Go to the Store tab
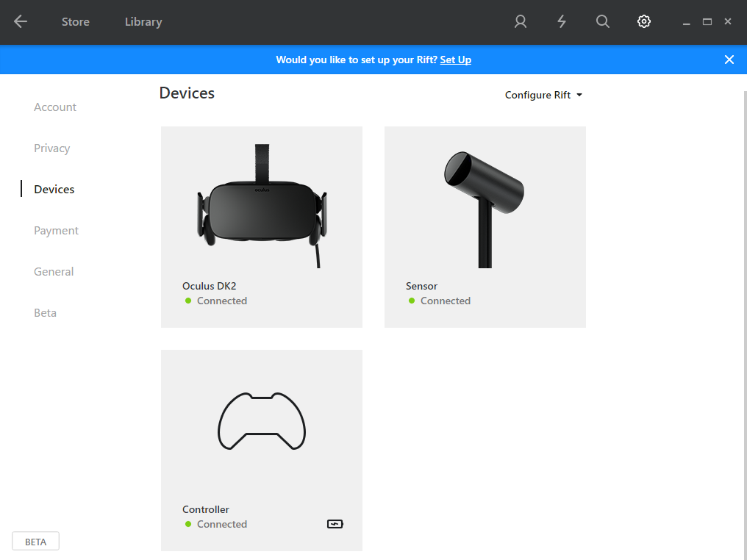747x560 pixels. click(75, 21)
